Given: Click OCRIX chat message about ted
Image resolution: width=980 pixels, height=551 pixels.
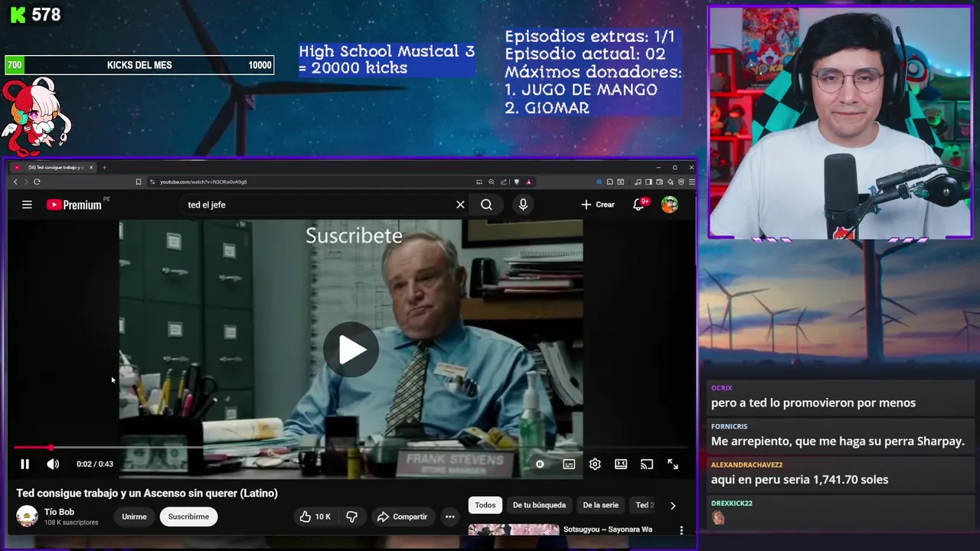Looking at the screenshot, I should [813, 403].
